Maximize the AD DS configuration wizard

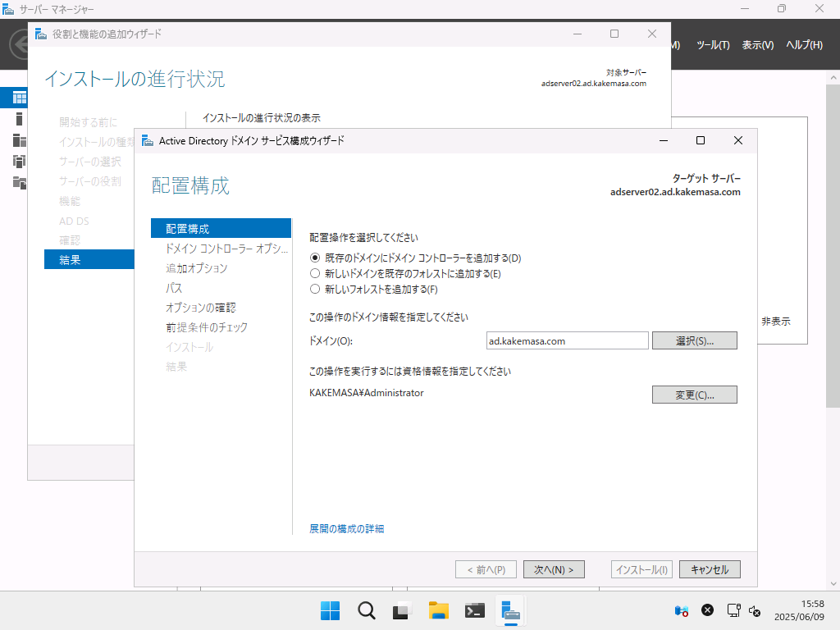point(701,140)
